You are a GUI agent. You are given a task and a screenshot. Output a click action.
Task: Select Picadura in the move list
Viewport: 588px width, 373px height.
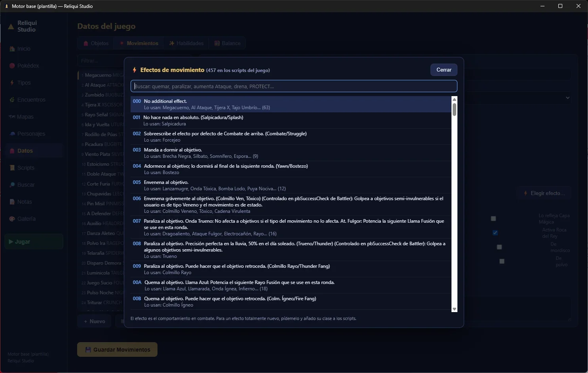[x=101, y=144]
